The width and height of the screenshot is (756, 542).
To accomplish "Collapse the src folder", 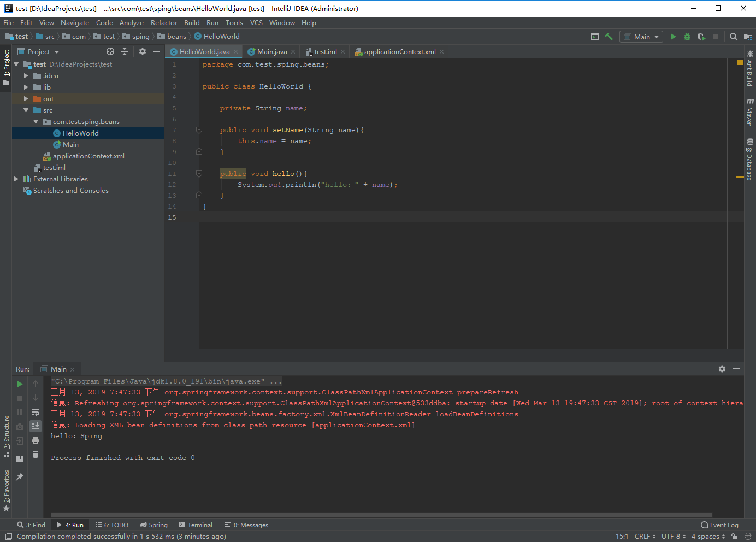I will (x=26, y=110).
